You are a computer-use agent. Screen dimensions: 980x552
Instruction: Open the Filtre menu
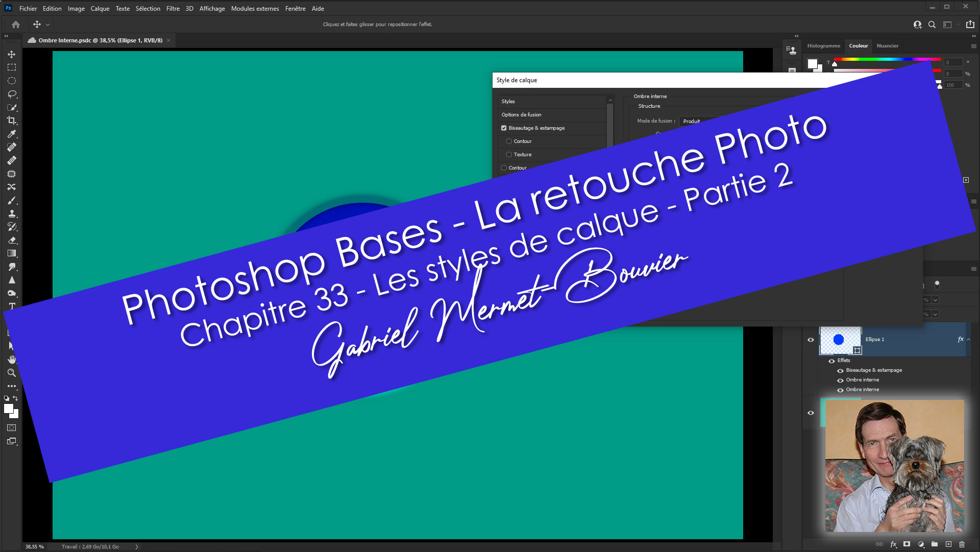click(173, 9)
